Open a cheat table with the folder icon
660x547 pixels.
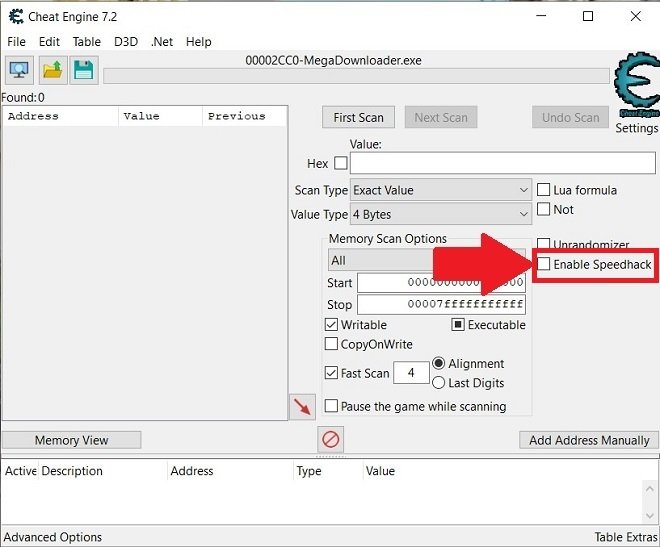coord(53,70)
